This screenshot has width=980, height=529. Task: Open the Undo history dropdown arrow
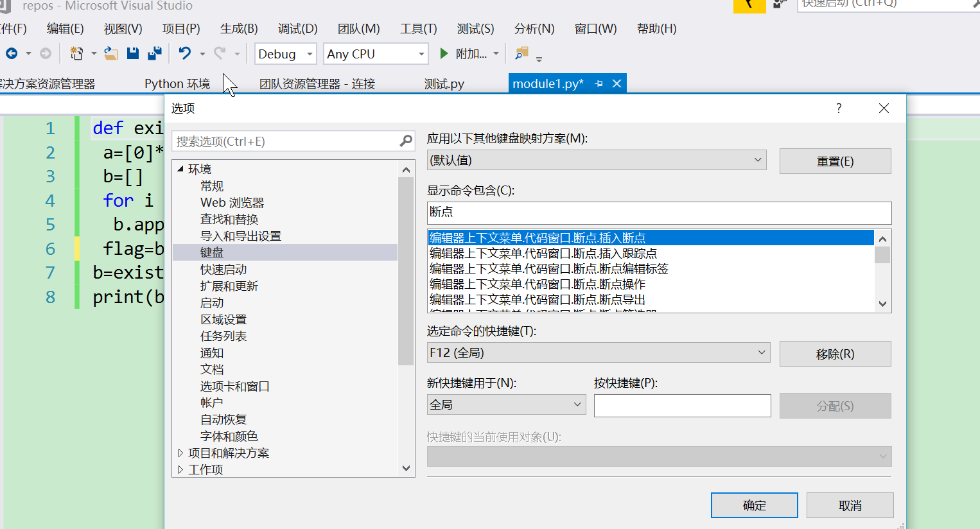point(202,55)
